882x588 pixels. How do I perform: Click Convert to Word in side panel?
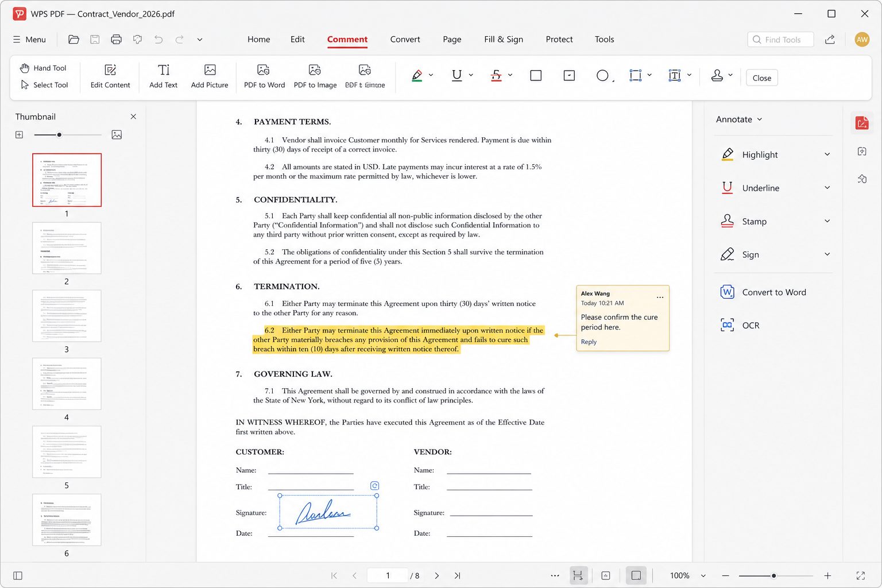click(763, 292)
